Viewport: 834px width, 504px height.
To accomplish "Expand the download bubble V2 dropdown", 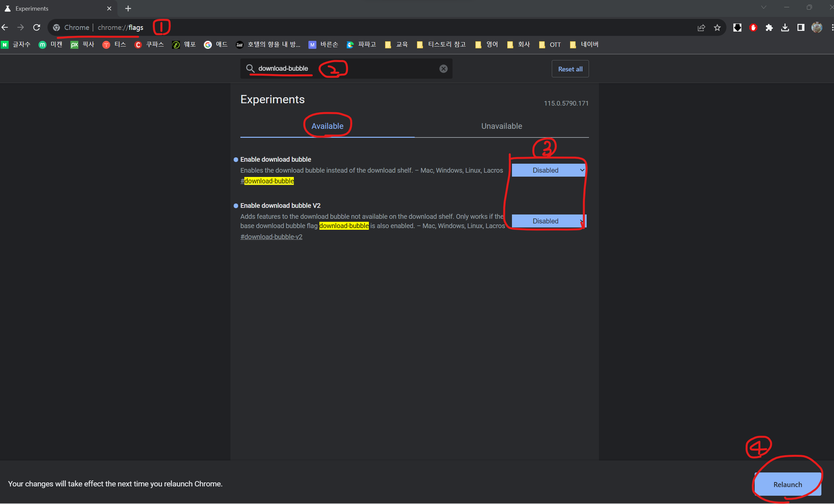I will point(548,221).
